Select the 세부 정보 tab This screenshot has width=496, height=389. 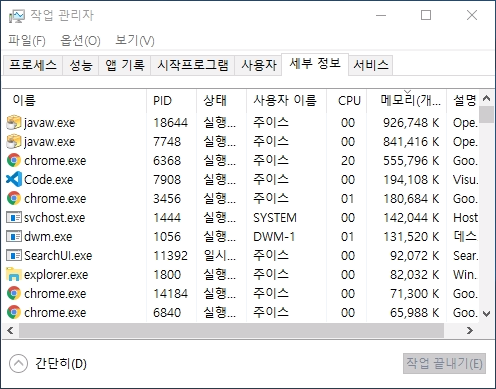tap(315, 63)
